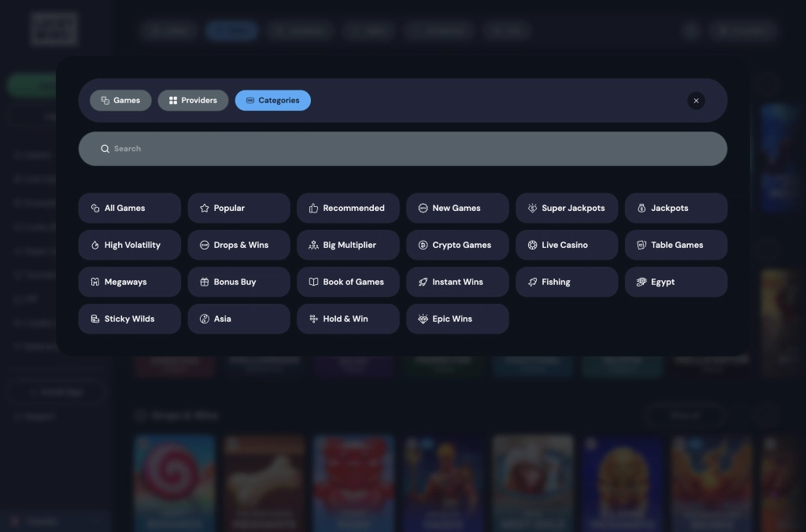The image size is (806, 532).
Task: Click the Crypto Games coin icon
Action: 422,245
